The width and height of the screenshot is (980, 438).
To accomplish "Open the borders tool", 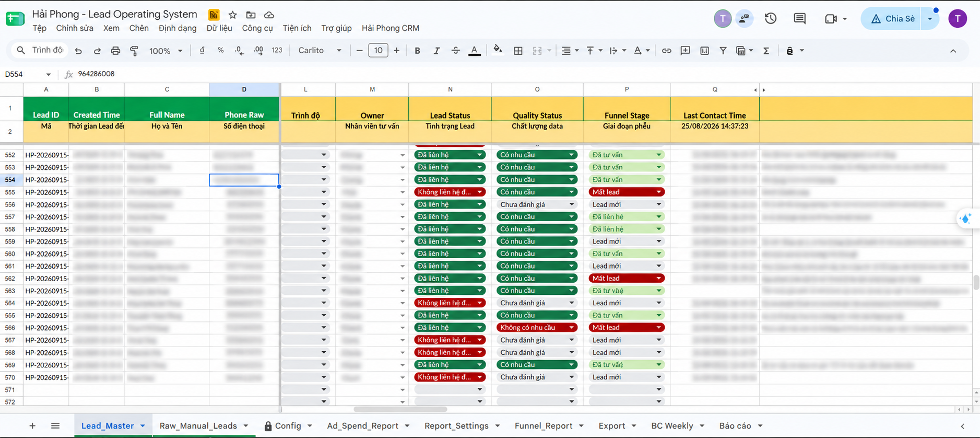I will pyautogui.click(x=518, y=51).
